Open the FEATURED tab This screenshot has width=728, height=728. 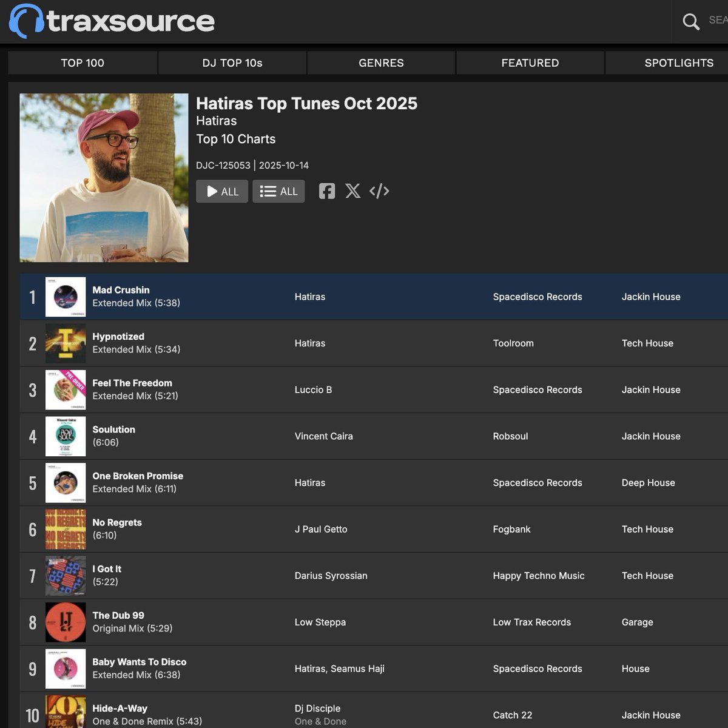point(530,62)
